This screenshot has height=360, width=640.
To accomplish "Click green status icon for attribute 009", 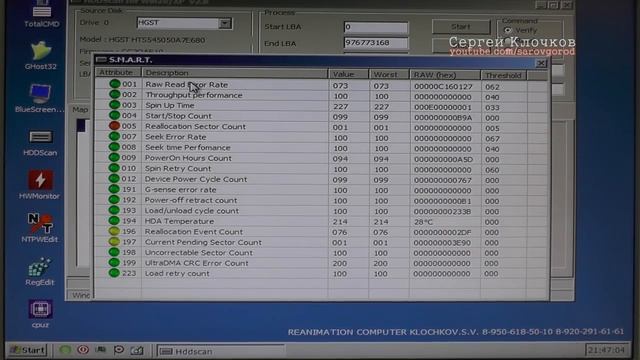I will [114, 158].
